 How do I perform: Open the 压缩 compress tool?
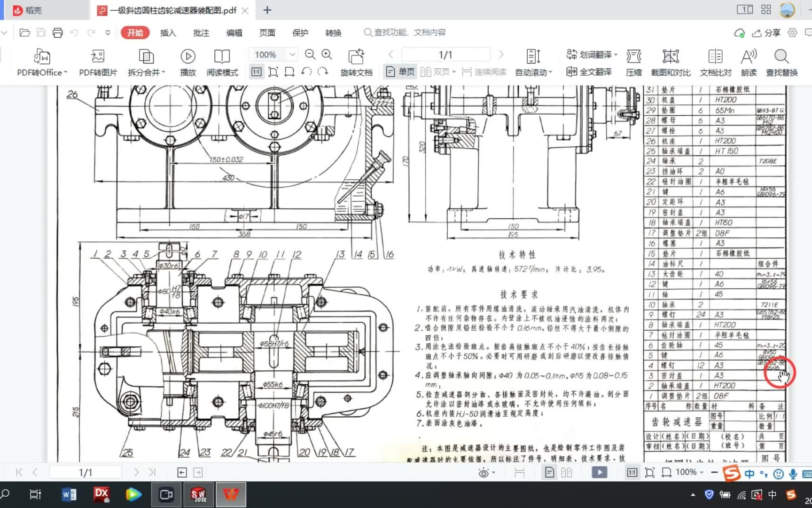(633, 62)
